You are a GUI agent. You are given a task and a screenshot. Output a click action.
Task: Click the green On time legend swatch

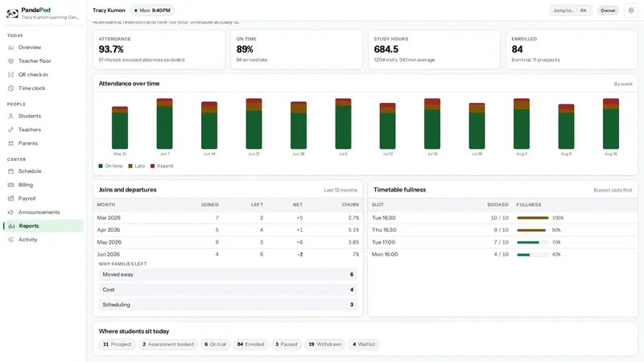coord(101,167)
